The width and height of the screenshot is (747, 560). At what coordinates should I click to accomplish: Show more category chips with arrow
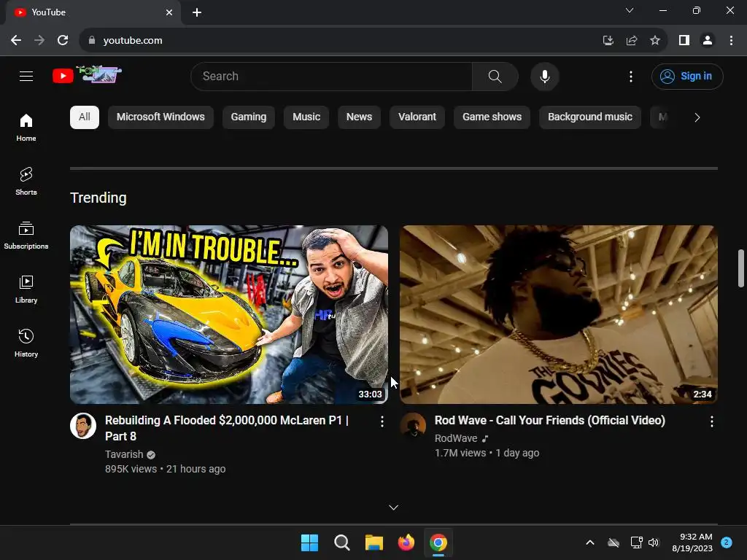pos(697,117)
